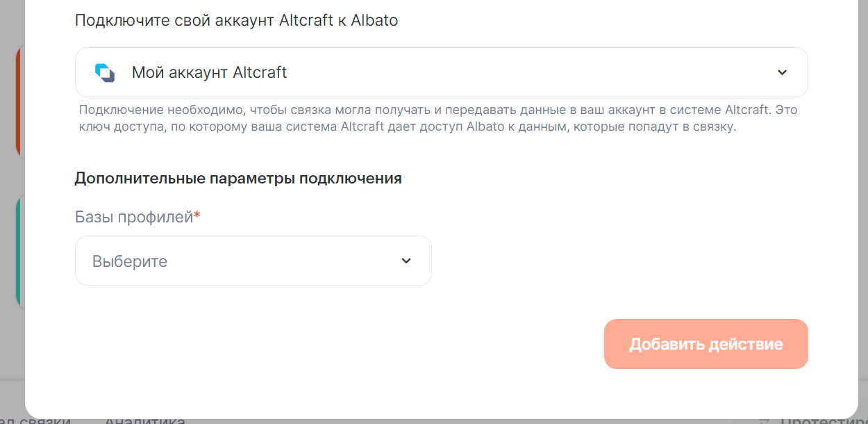Click the Подключите свой аккаунт Altcraft heading
The height and width of the screenshot is (424, 868).
236,19
